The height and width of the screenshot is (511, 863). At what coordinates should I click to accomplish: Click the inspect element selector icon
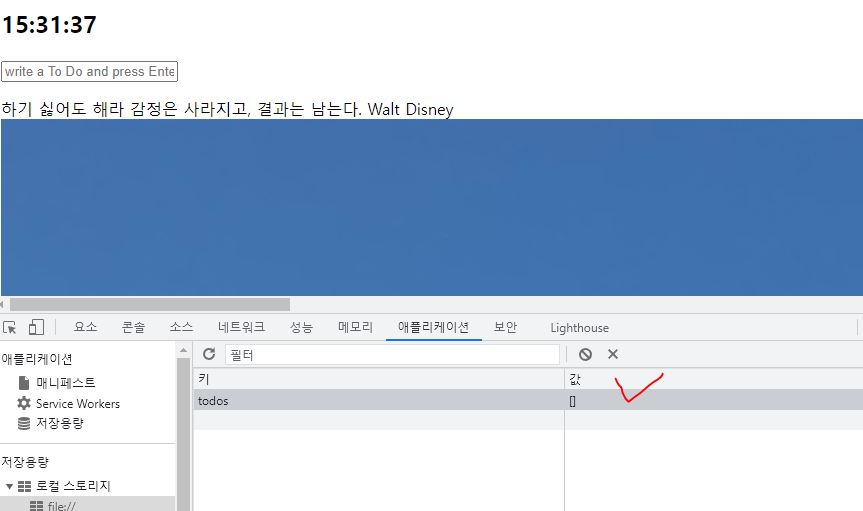tap(10, 328)
